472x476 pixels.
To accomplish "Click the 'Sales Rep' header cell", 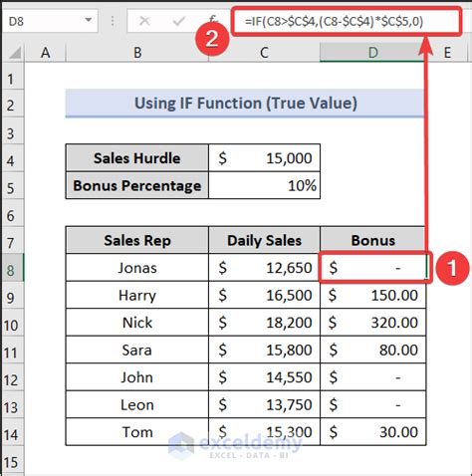I will tap(137, 240).
